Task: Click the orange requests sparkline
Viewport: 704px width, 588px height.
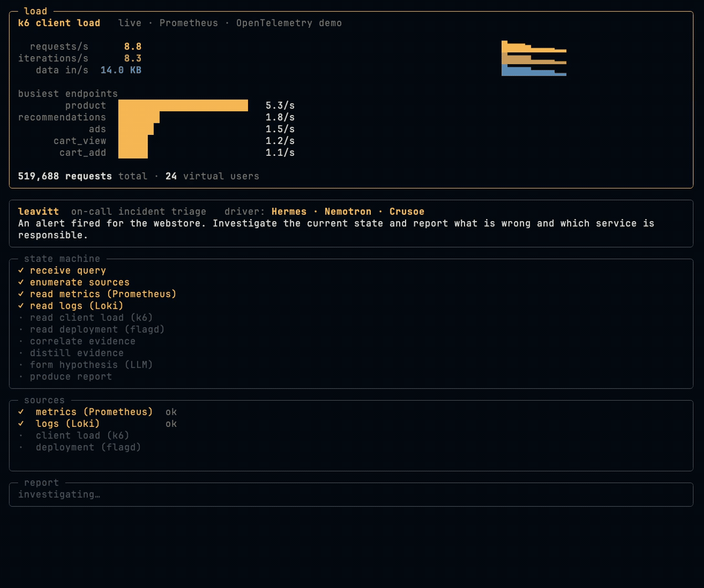Action: coord(534,47)
